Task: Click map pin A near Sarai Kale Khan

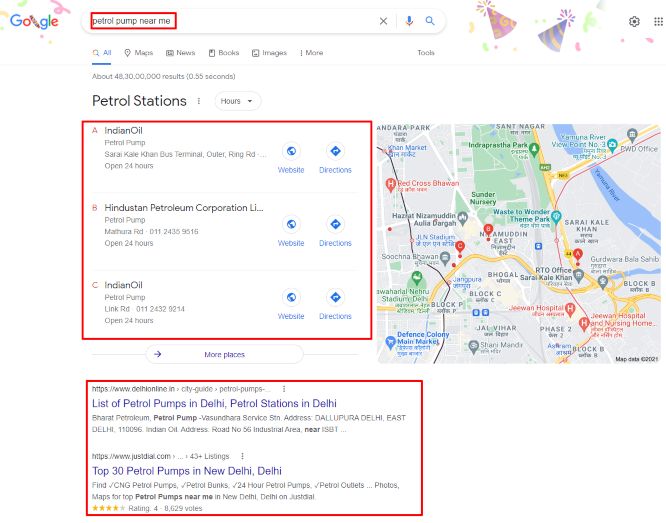Action: point(577,255)
